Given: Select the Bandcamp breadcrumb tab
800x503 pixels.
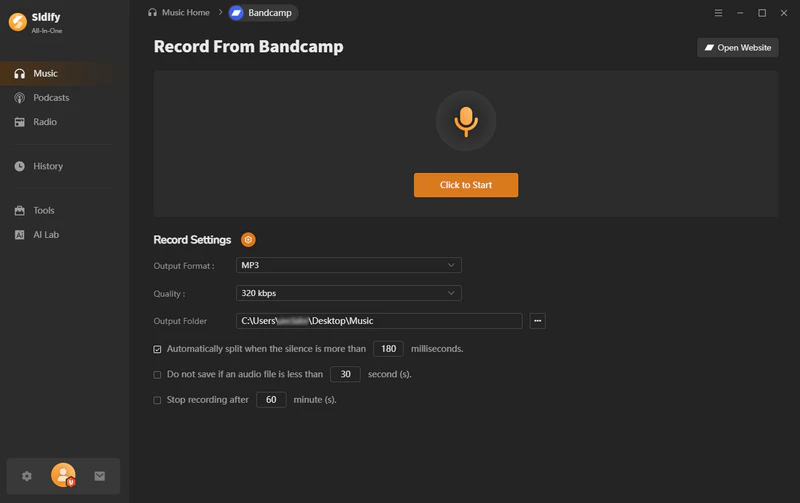Looking at the screenshot, I should pyautogui.click(x=263, y=13).
